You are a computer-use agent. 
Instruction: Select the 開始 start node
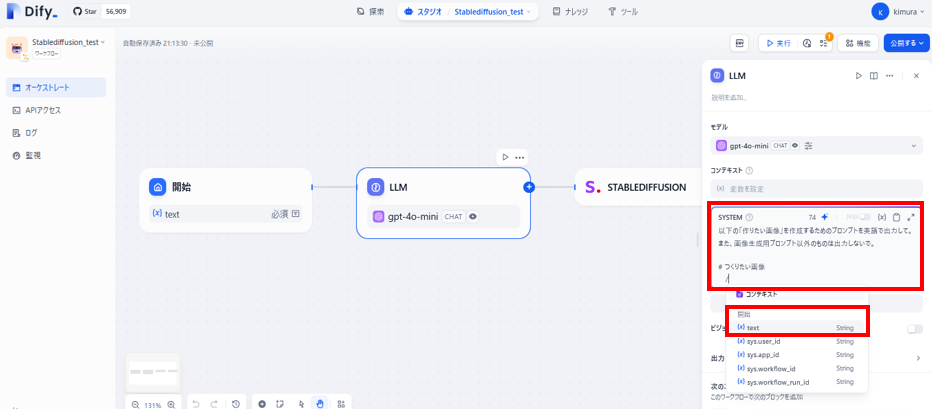pos(226,200)
